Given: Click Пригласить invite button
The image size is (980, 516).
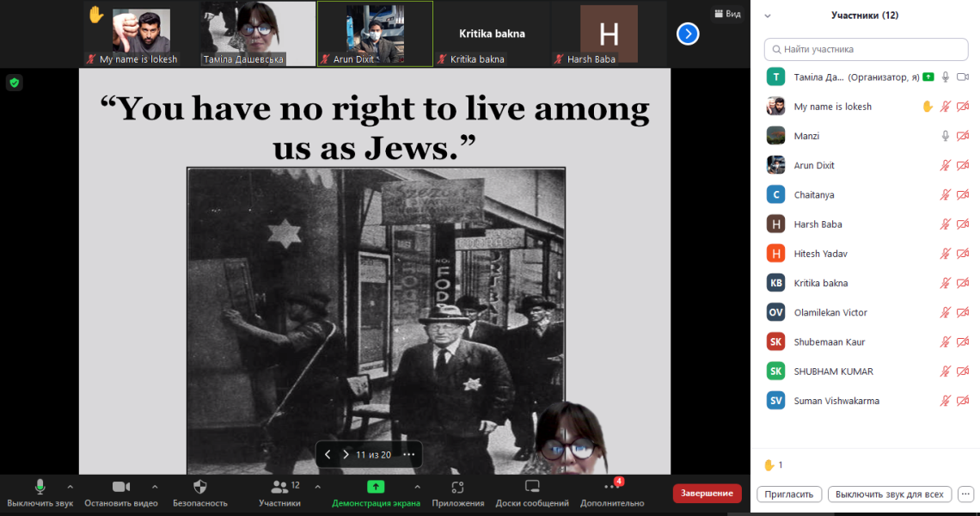Looking at the screenshot, I should point(789,494).
